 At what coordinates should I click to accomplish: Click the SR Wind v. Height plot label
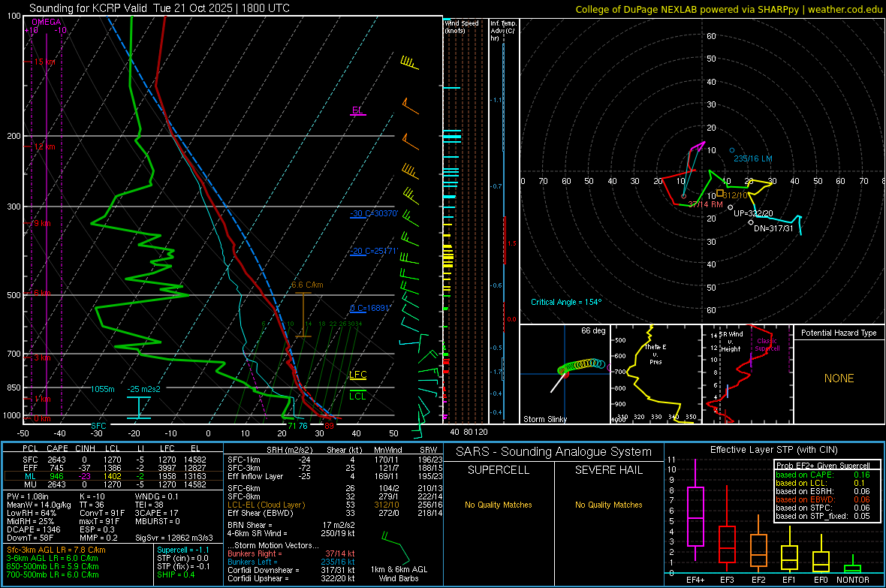point(731,342)
